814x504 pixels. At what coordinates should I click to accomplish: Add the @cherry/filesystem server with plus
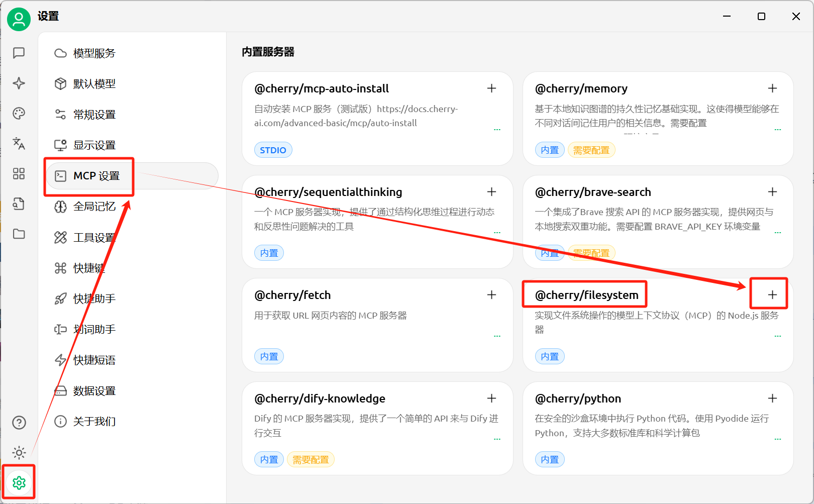772,294
